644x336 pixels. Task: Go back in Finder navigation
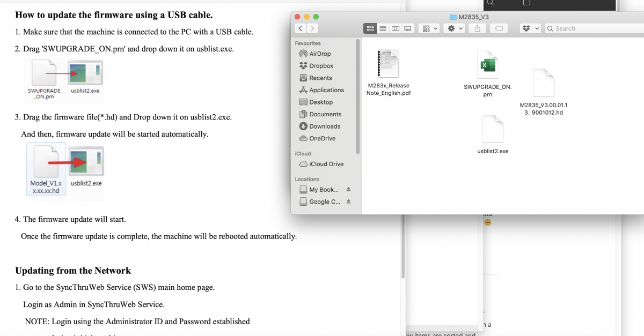301,28
